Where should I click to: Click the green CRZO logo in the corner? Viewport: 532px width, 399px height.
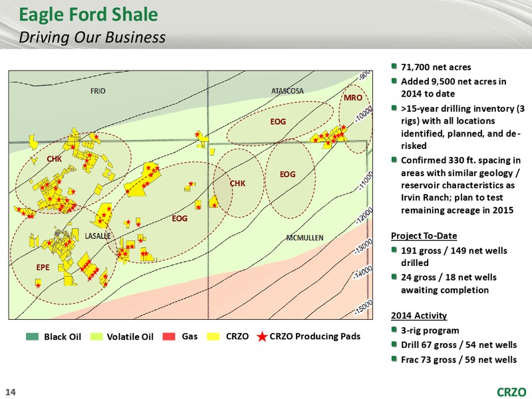(511, 392)
